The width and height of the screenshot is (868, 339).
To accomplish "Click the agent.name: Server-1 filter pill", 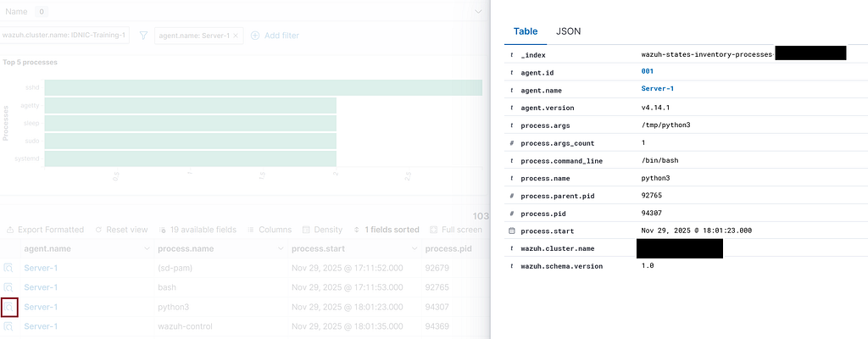I will [x=198, y=36].
